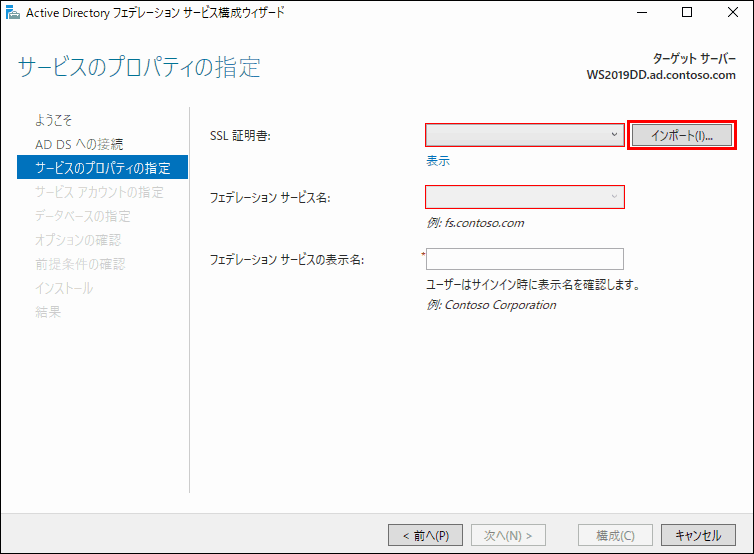The image size is (754, 554).
Task: Go to the ようこそ step in sidebar
Action: tap(53, 120)
